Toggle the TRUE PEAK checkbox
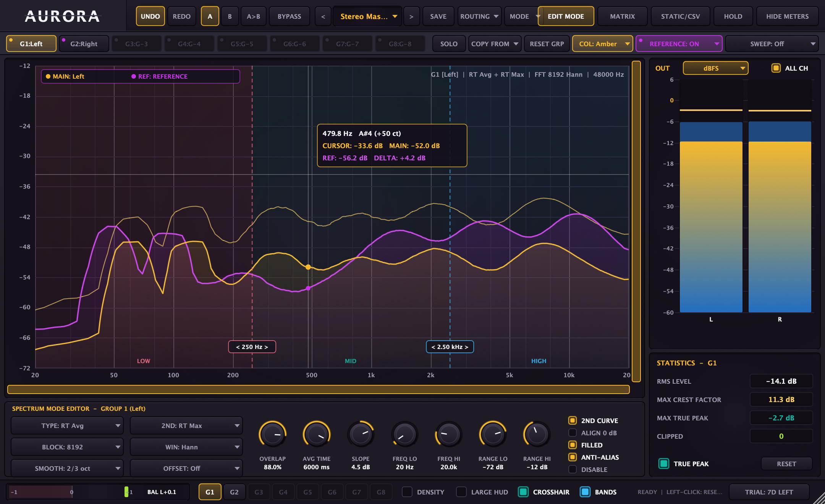 (664, 464)
